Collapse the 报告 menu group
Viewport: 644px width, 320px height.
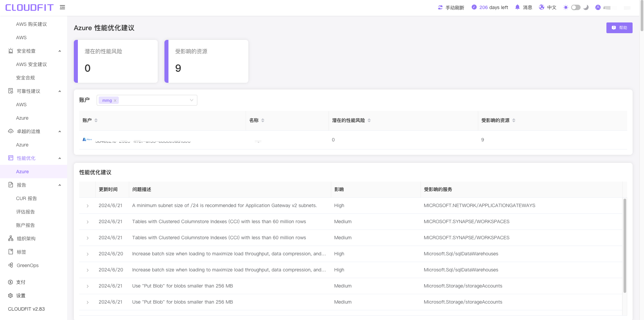pos(60,185)
